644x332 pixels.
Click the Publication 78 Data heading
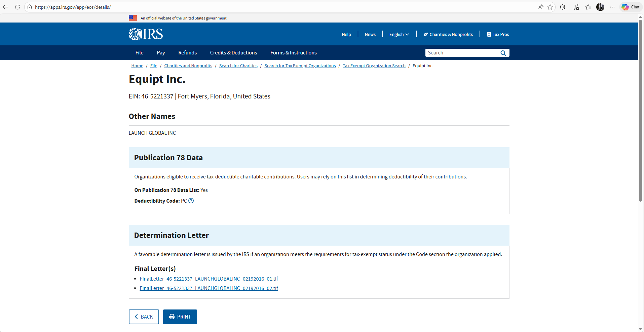coord(168,158)
